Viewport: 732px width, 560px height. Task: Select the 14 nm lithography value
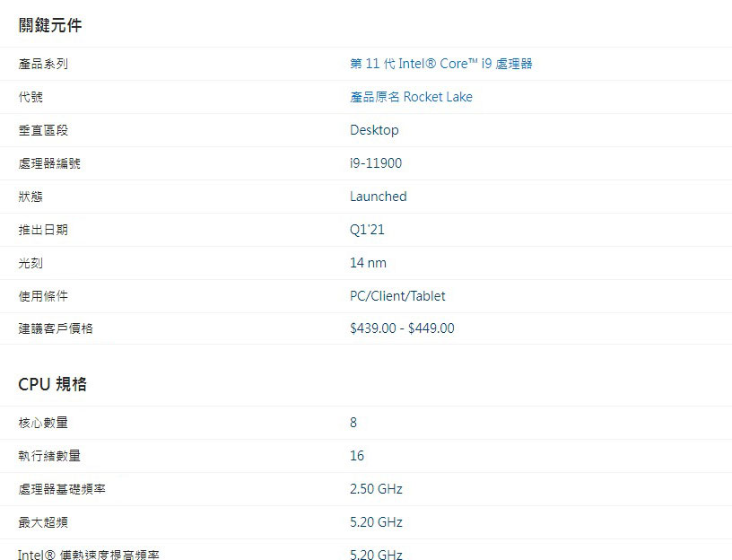tap(369, 262)
